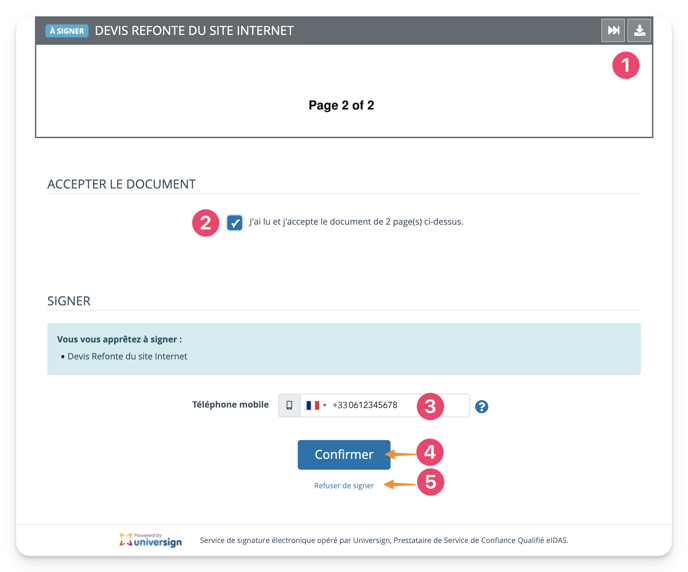The height and width of the screenshot is (572, 688).
Task: Open the country code dropdown arrow
Action: [324, 406]
